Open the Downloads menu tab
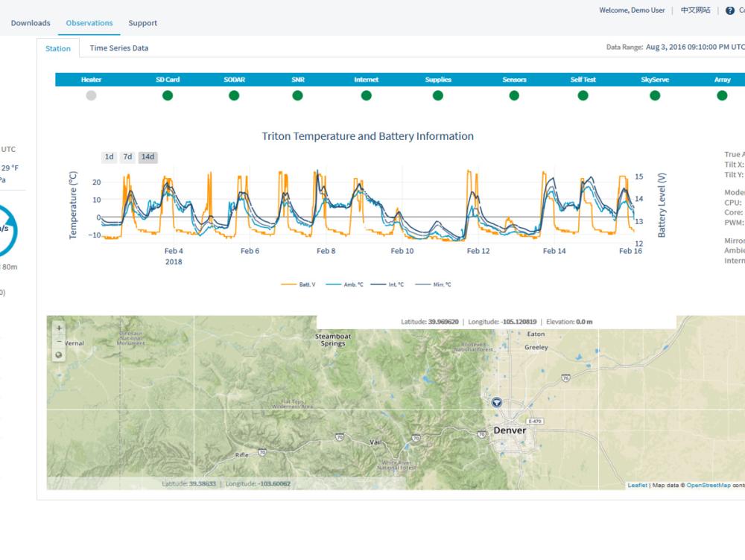 point(31,23)
